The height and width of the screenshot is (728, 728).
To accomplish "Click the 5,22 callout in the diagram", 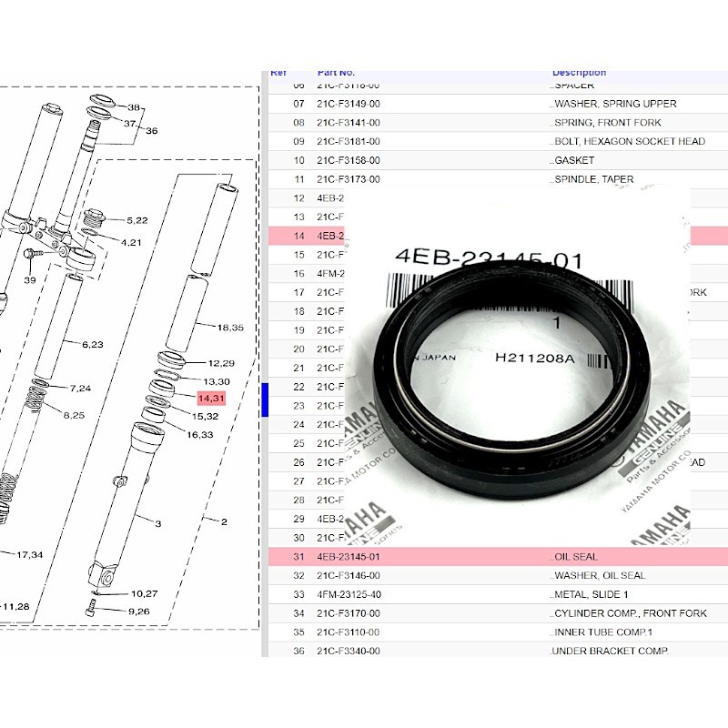I will (x=137, y=220).
